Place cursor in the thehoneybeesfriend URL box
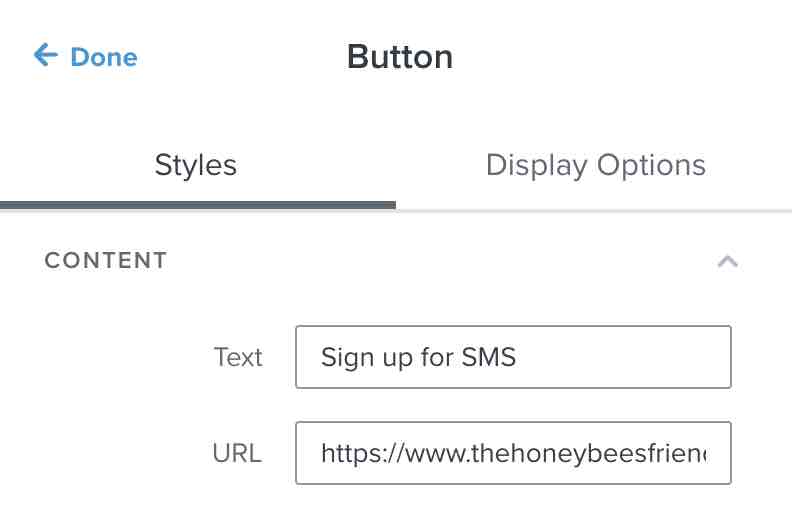792x532 pixels. coord(513,453)
